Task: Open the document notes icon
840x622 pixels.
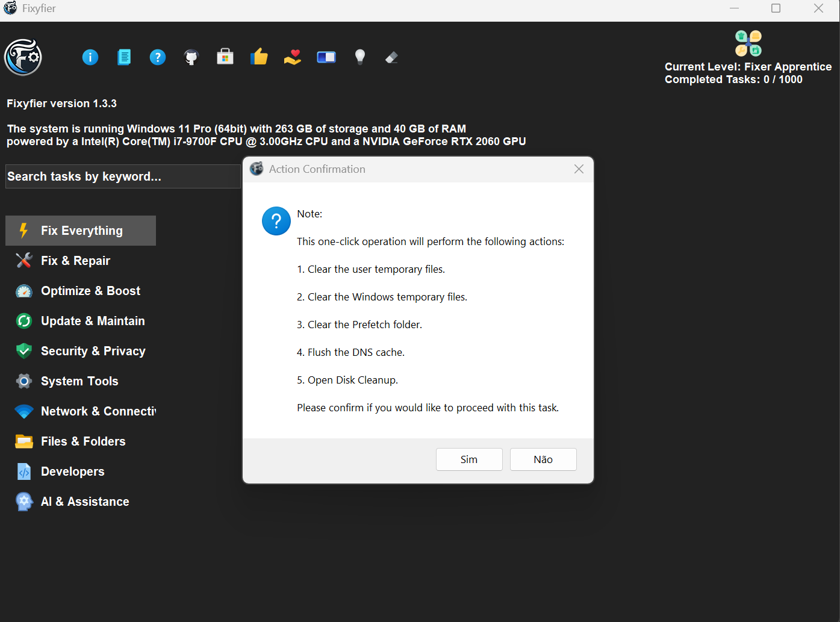Action: tap(124, 57)
